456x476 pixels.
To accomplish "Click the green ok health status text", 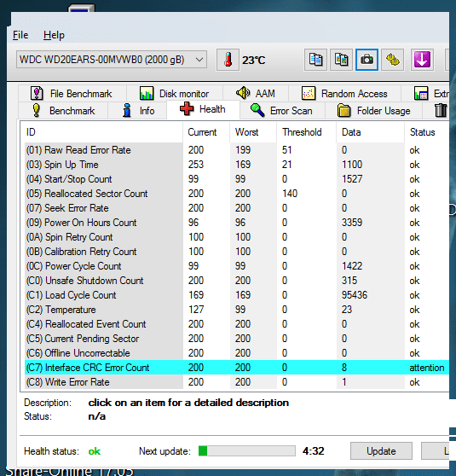I will (95, 451).
